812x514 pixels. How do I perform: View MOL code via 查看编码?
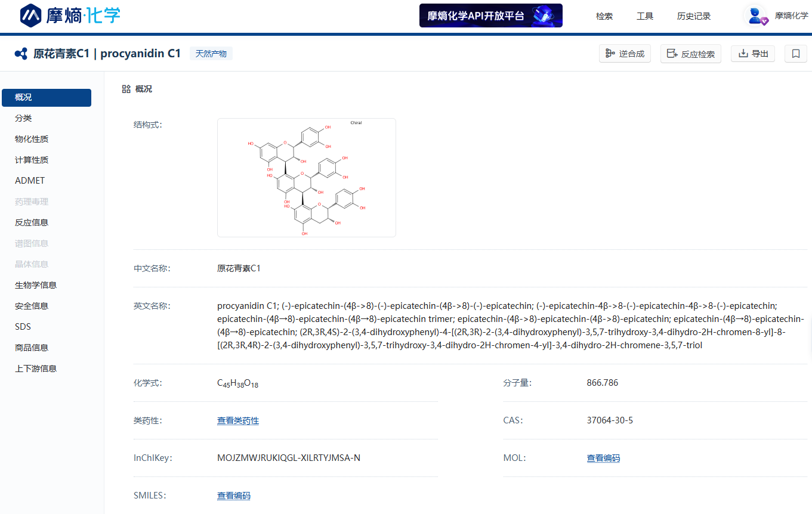click(x=603, y=458)
